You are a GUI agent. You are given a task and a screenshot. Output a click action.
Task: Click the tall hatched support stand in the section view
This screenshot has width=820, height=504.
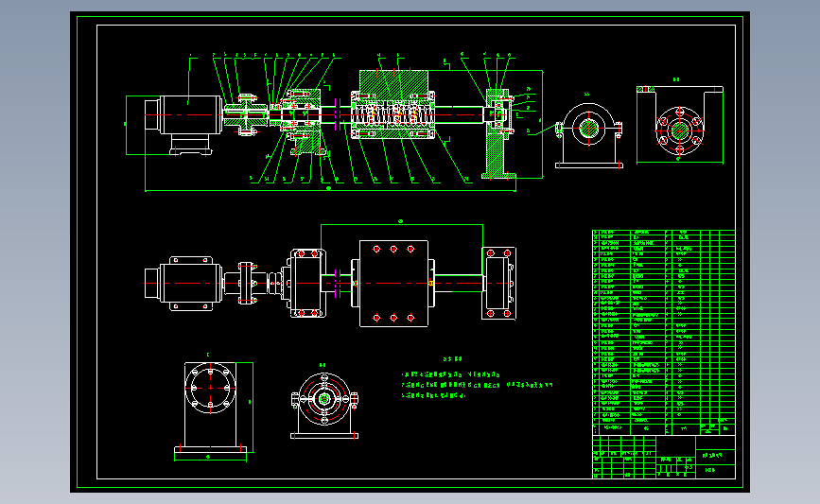pos(497,134)
